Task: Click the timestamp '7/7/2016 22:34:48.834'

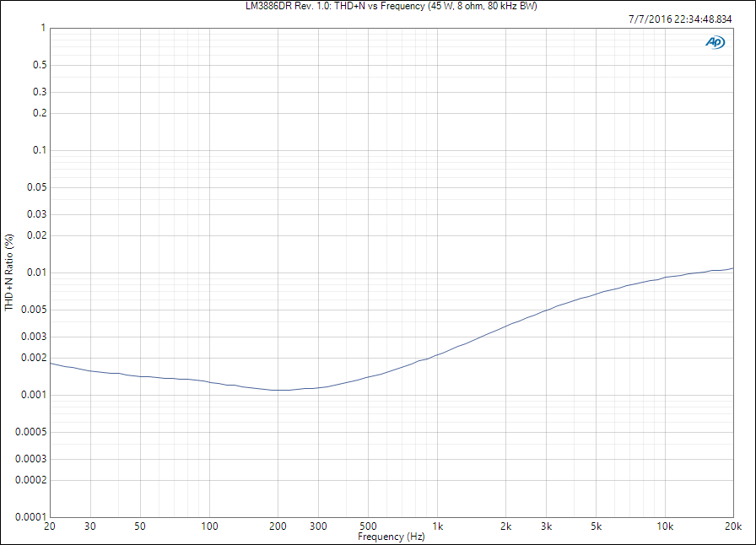Action: point(680,19)
